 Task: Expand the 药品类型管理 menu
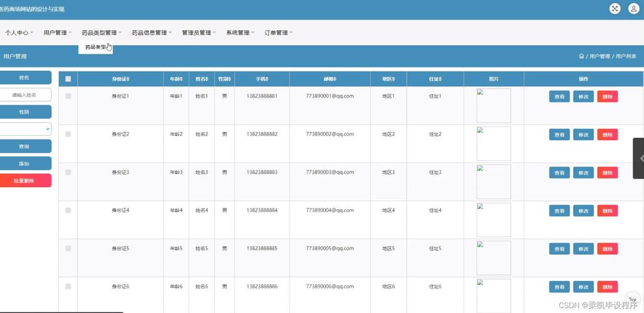pos(101,33)
